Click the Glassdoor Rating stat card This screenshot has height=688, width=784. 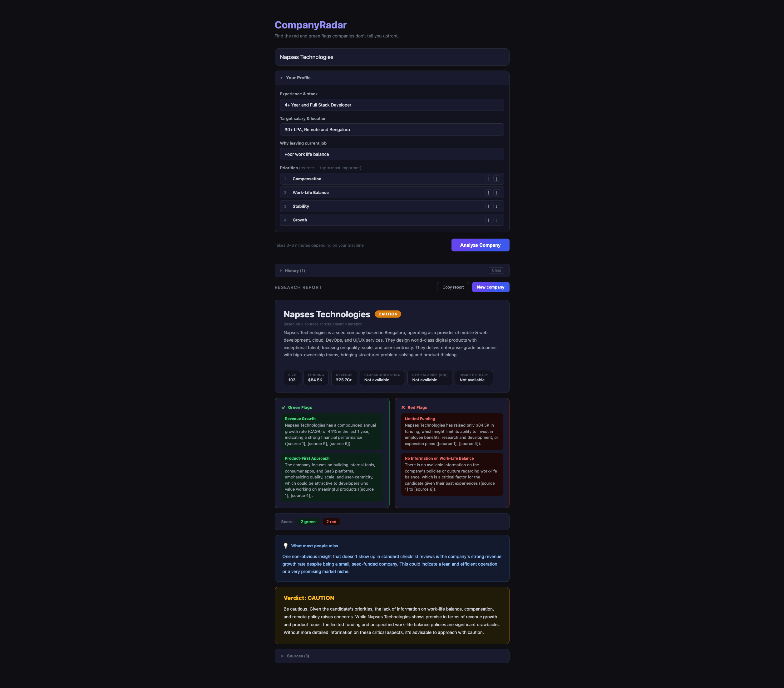(x=382, y=378)
